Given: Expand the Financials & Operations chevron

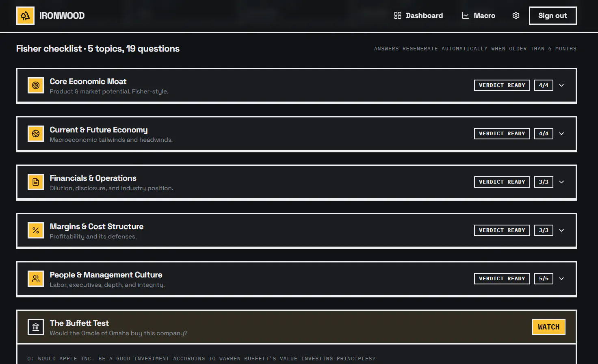Looking at the screenshot, I should click(561, 182).
